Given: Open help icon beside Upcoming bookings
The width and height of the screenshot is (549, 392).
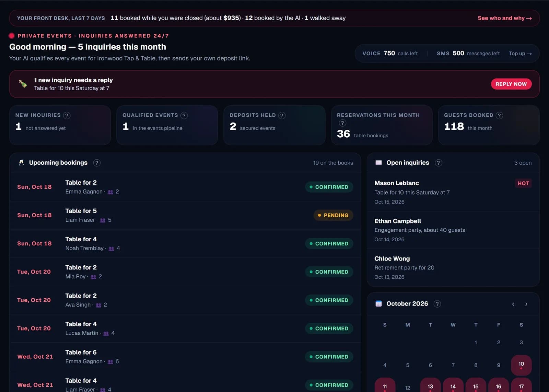Looking at the screenshot, I should [97, 163].
